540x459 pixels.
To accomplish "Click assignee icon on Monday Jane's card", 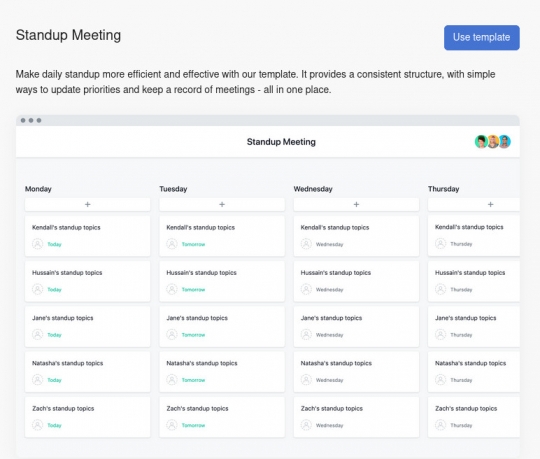I will coord(38,335).
